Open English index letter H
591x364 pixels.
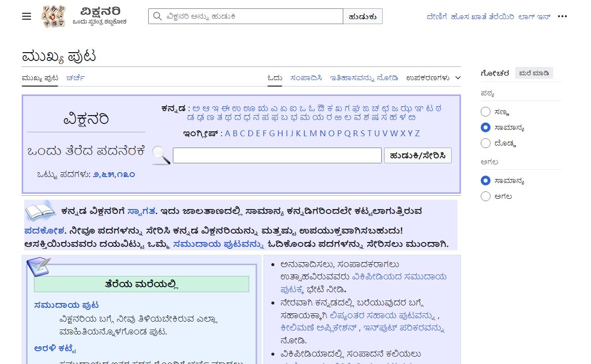(x=280, y=133)
